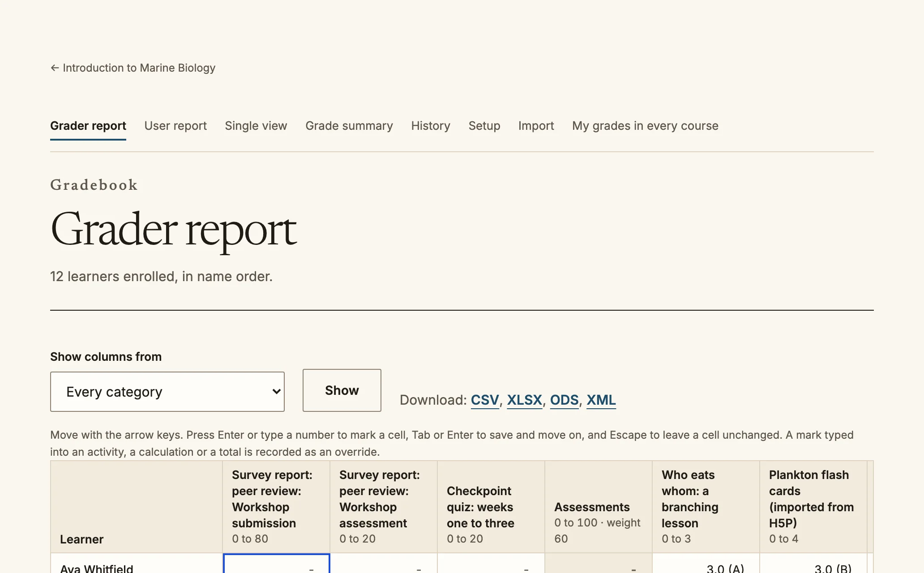This screenshot has height=573, width=924.
Task: Open the Import tab
Action: [x=536, y=126]
